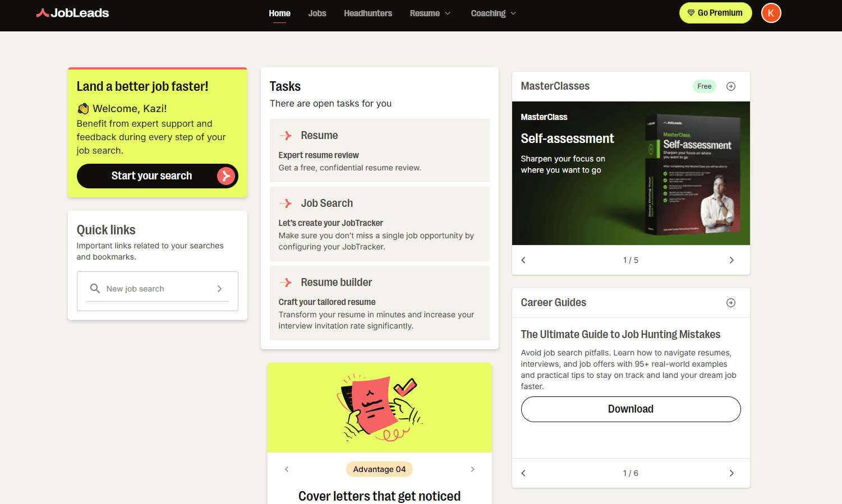Click the Career Guides heading
Screen dimensions: 842x504
(x=553, y=303)
